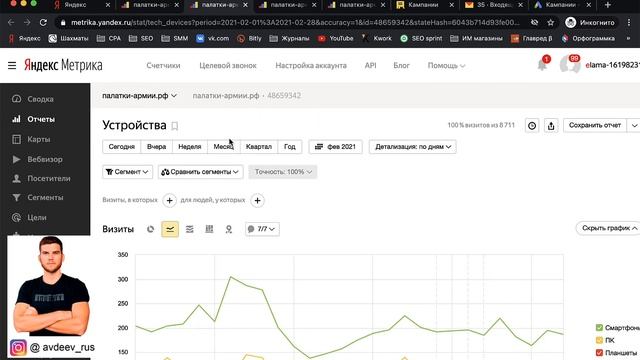640x360 pixels.
Task: Open the report history clock icon
Action: coord(532,125)
